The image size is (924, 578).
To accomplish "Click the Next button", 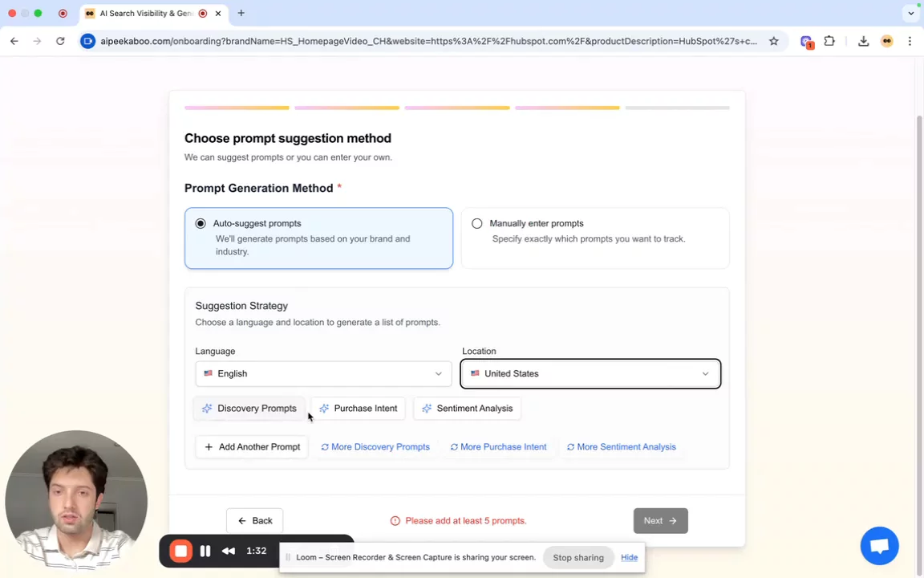I will tap(661, 521).
